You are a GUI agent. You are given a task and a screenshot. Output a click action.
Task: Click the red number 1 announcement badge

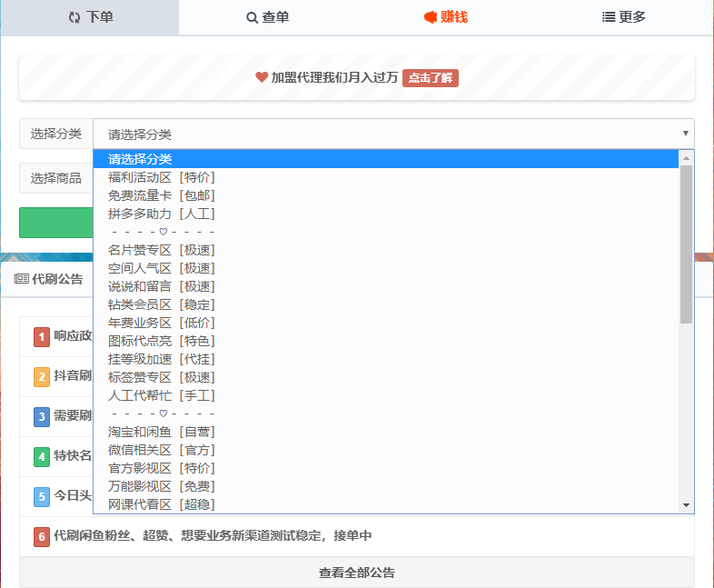42,336
